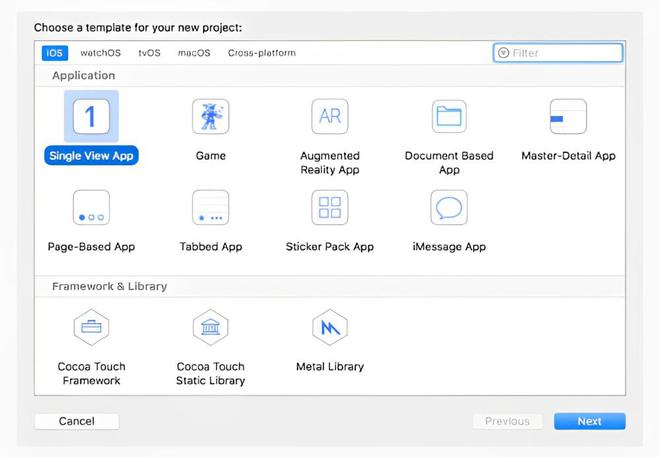Image resolution: width=660 pixels, height=457 pixels.
Task: Select the Master-Detail App template icon
Action: pyautogui.click(x=568, y=117)
